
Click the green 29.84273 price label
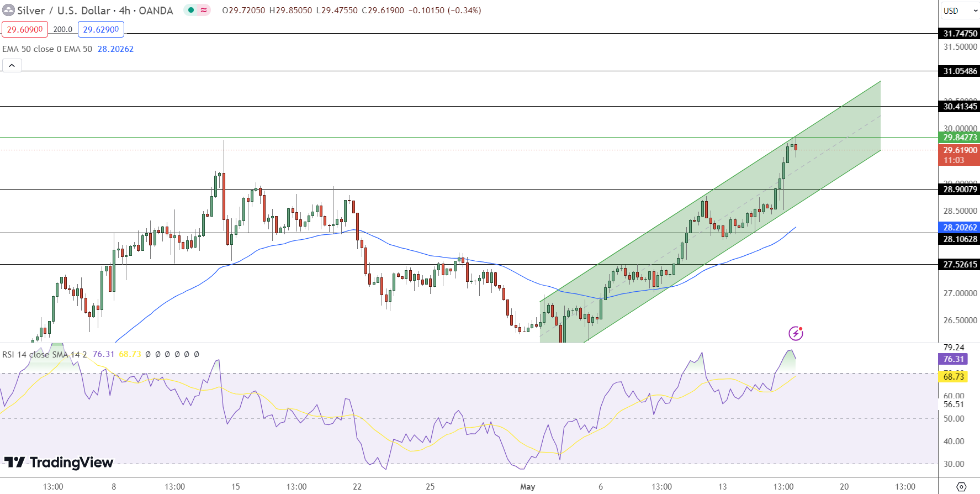[x=960, y=138]
